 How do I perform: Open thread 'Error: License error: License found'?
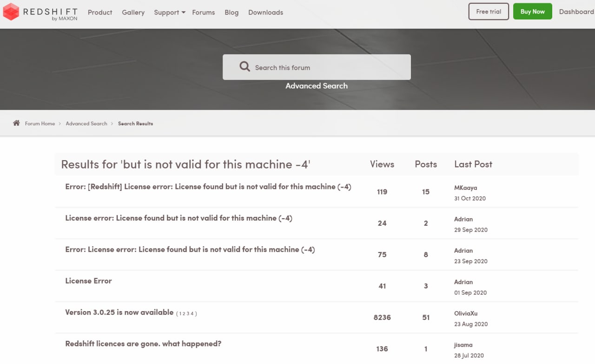point(190,250)
